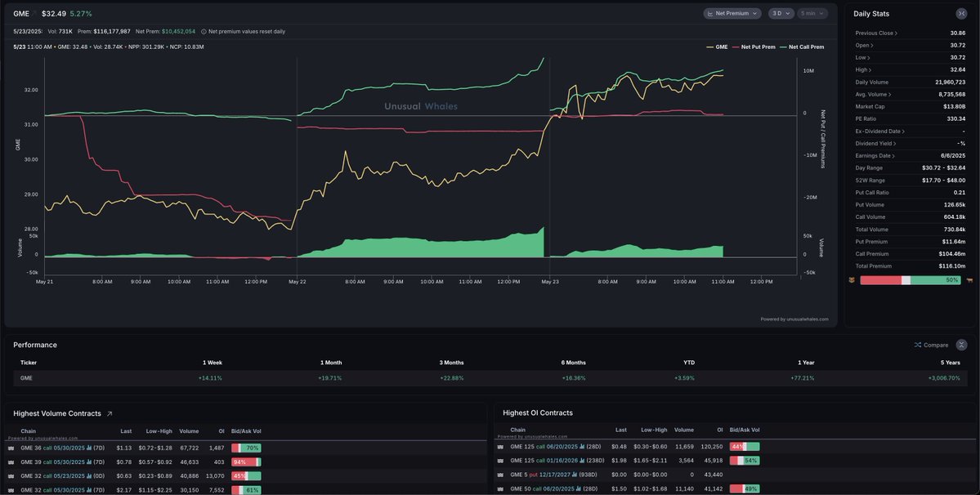Click the GME ticker title at top
The height and width of the screenshot is (495, 980).
tap(21, 14)
